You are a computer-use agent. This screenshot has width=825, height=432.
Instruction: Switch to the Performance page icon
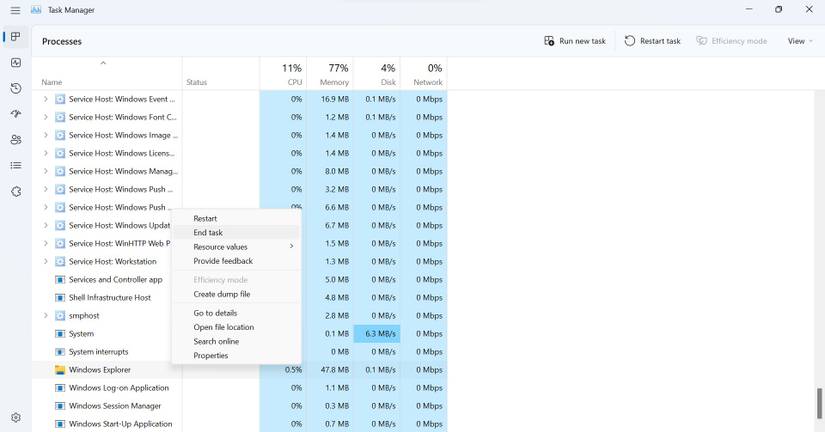[15, 63]
